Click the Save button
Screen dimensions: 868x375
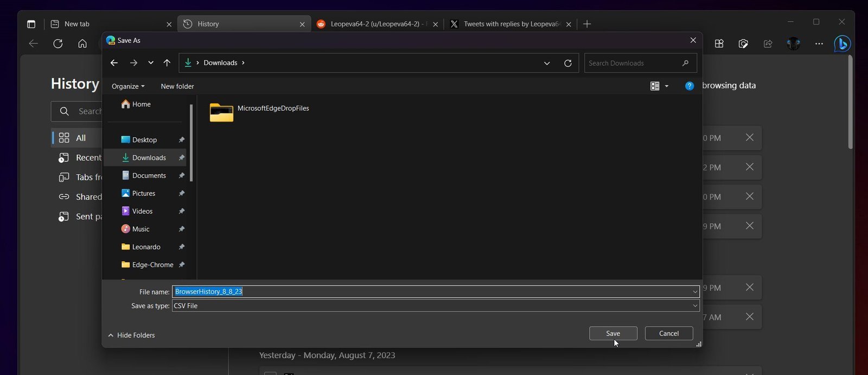coord(613,333)
